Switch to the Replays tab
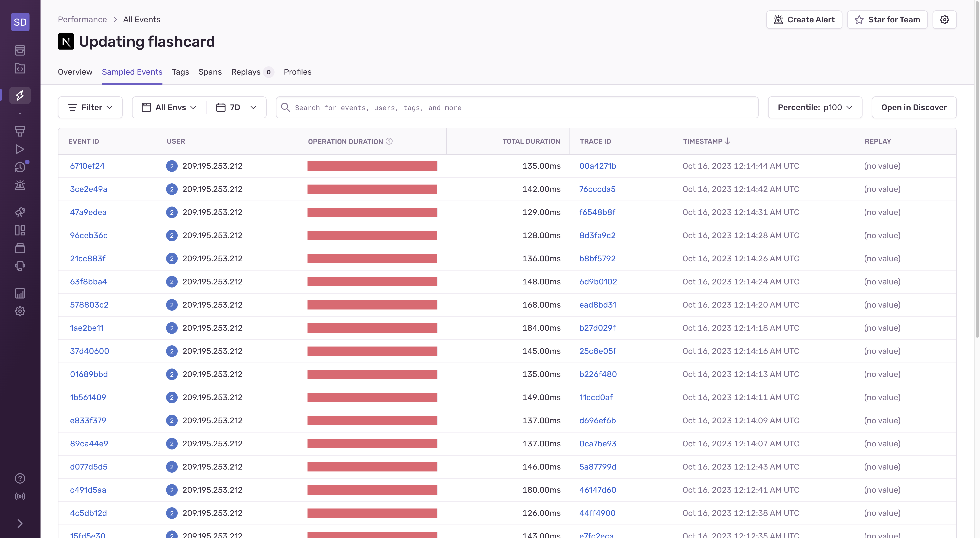980x538 pixels. click(x=252, y=72)
